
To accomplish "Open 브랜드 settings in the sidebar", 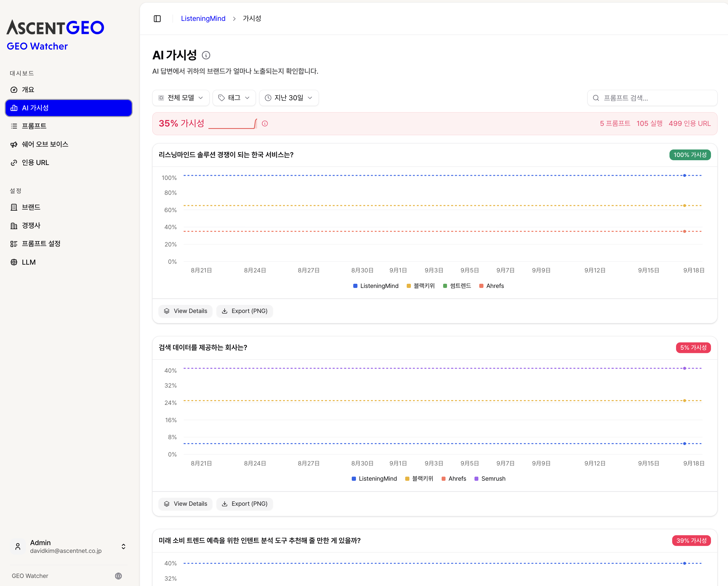I will tap(69, 207).
